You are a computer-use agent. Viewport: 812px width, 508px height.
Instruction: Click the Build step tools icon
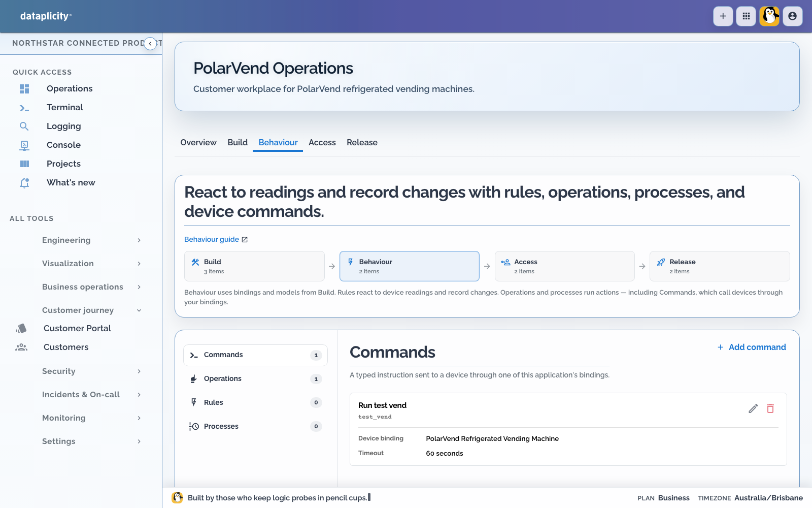[x=195, y=262]
